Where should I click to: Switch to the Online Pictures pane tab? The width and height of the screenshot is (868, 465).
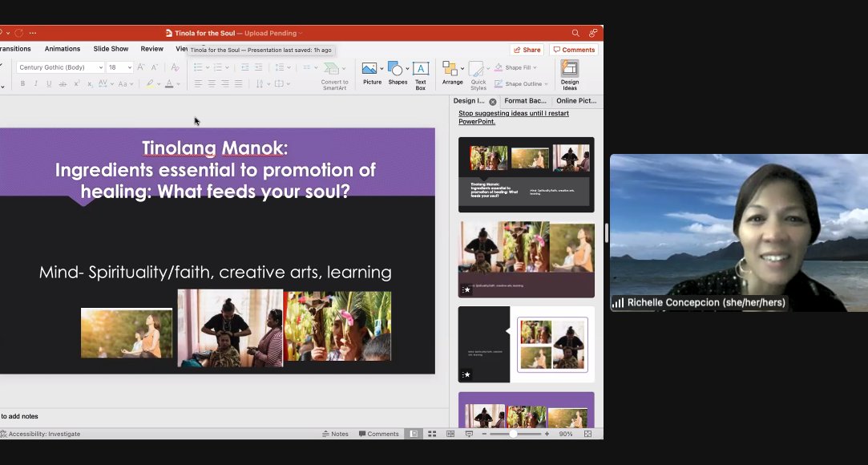click(x=576, y=101)
